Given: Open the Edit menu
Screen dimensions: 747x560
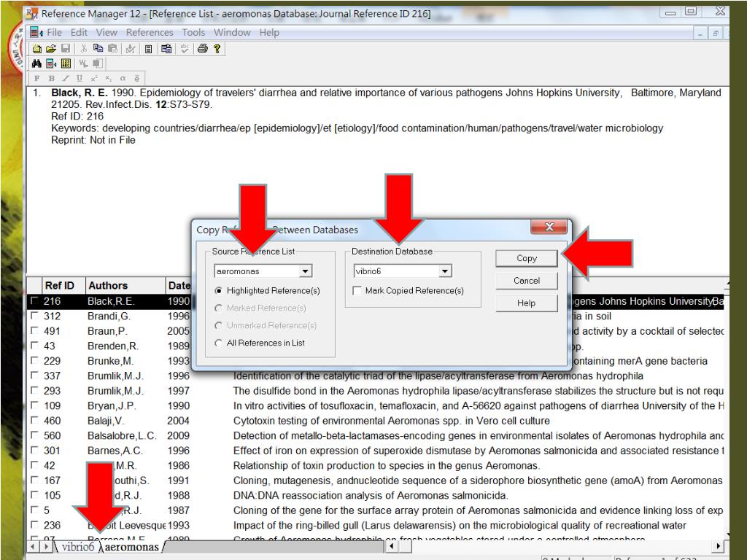Looking at the screenshot, I should (x=79, y=32).
